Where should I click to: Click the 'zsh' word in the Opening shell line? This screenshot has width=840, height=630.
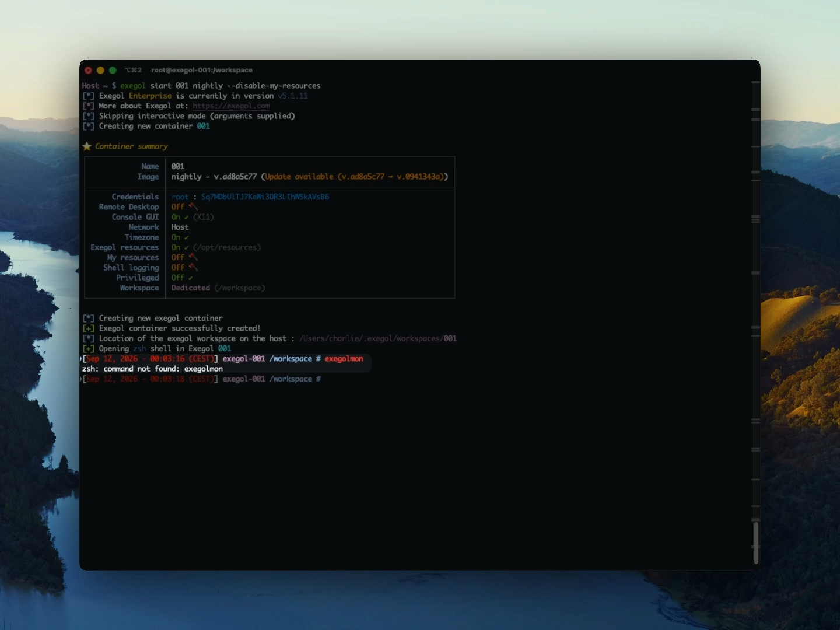tap(139, 349)
